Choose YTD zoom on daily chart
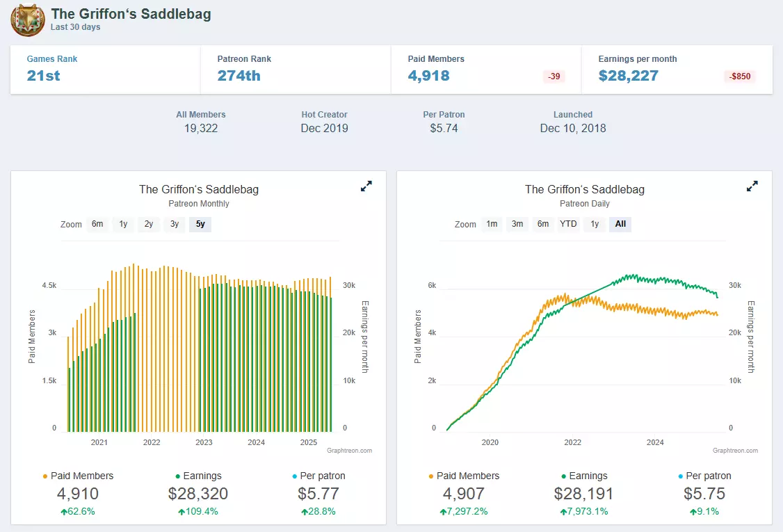This screenshot has width=783, height=532. pyautogui.click(x=568, y=224)
